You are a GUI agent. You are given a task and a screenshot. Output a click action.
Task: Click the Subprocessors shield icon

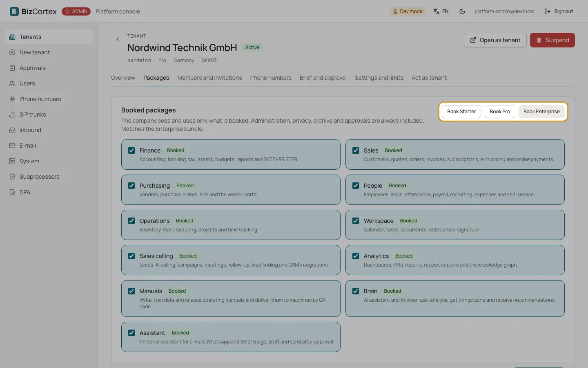point(12,177)
